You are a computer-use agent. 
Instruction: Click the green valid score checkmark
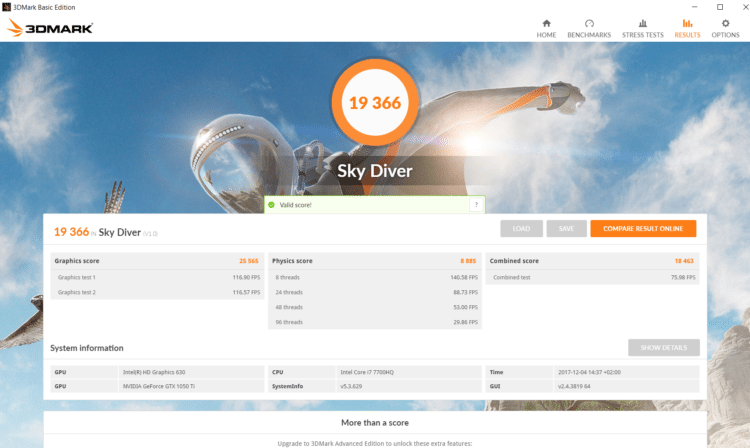271,205
